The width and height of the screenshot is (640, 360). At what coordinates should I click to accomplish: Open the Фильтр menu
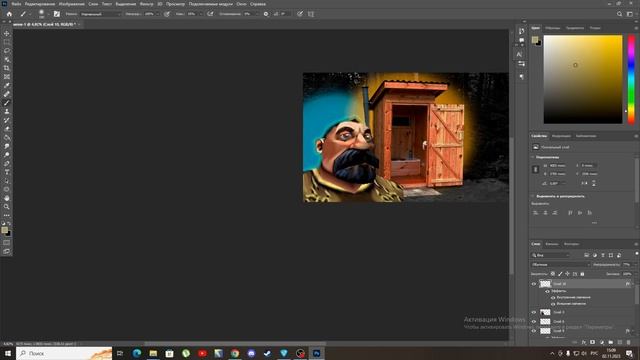(x=146, y=4)
